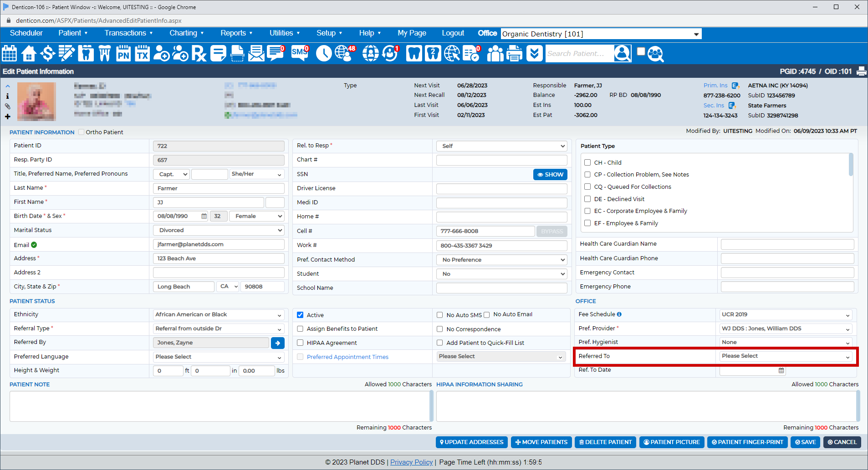Check the HIPAA Agreement box
868x470 pixels.
(x=300, y=343)
